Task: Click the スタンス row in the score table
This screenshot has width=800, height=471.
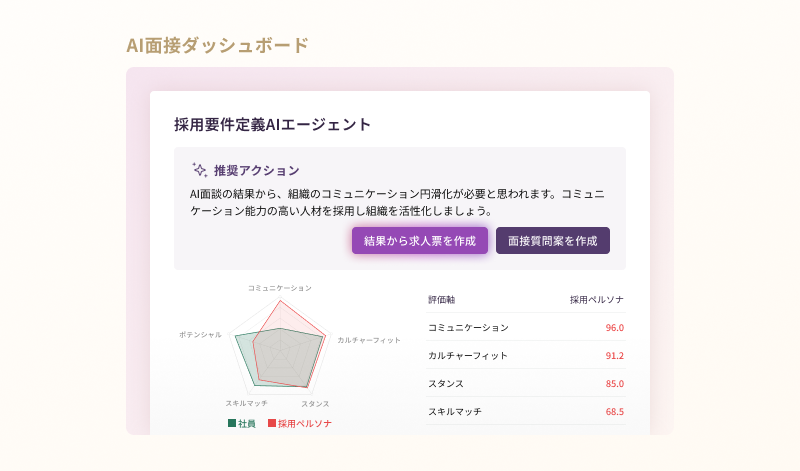Action: (446, 383)
